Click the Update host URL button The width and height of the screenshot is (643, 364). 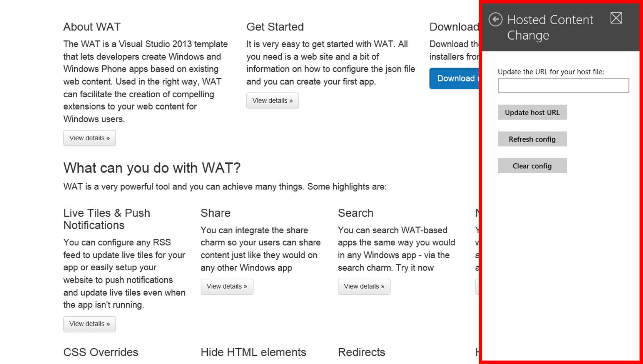532,112
